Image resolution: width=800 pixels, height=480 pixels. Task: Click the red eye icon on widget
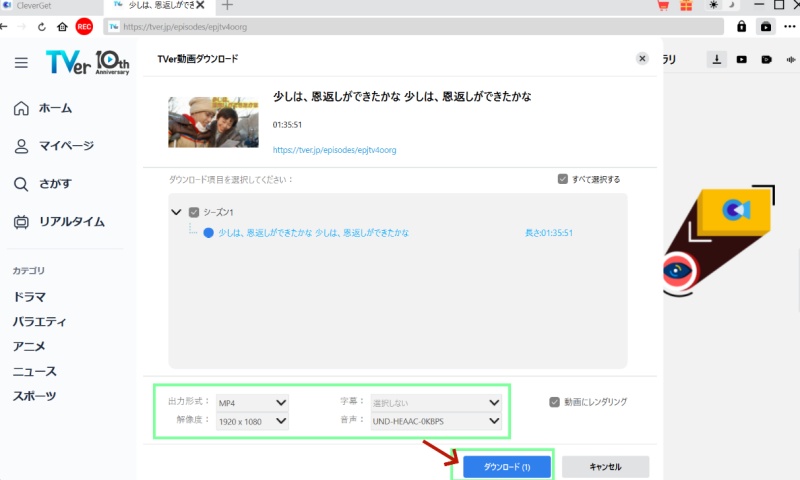pyautogui.click(x=677, y=270)
